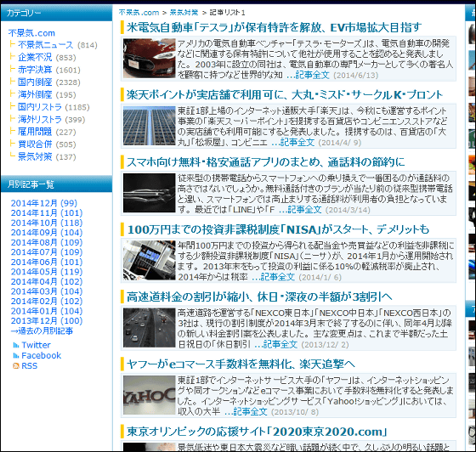
Task: Select 国内リストラ category (1185)
Action: click(x=40, y=107)
